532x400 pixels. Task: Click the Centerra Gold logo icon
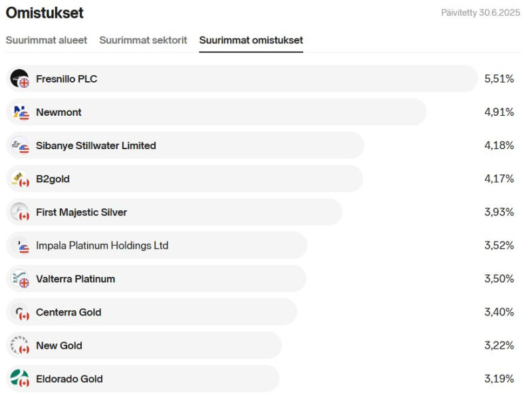coord(20,312)
